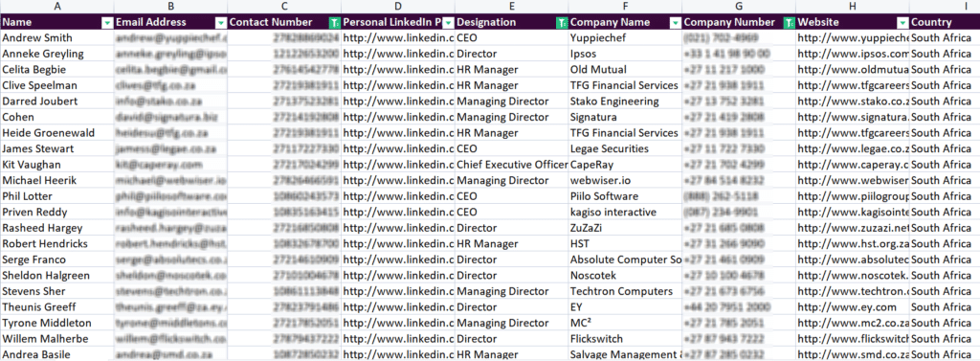Open the EY website link
This screenshot has height=361, width=980.
[853, 307]
